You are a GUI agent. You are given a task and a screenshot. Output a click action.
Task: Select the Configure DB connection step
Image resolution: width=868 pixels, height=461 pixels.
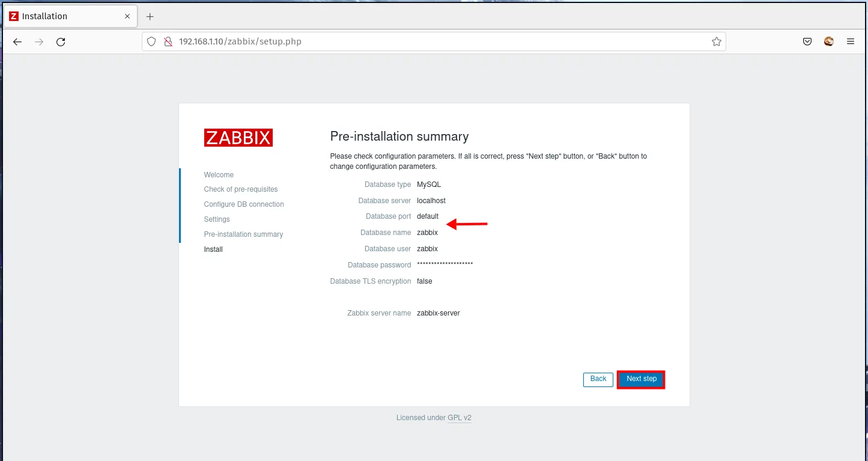244,204
